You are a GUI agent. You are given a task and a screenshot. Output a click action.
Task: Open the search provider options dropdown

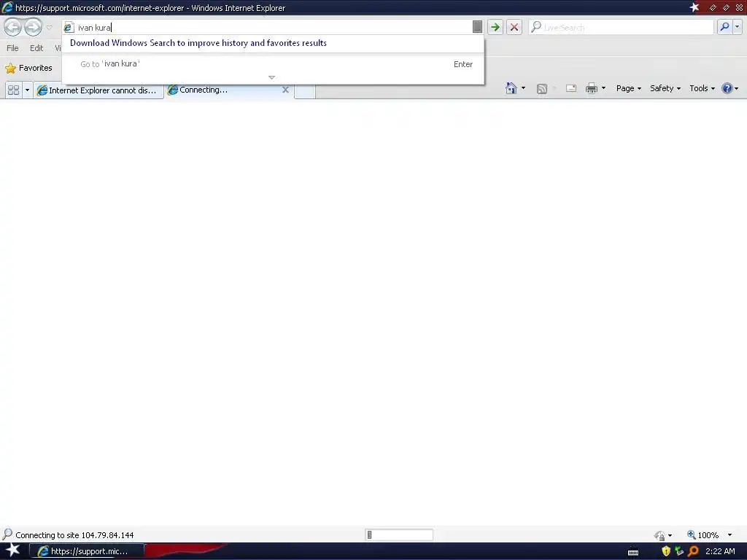(x=737, y=27)
